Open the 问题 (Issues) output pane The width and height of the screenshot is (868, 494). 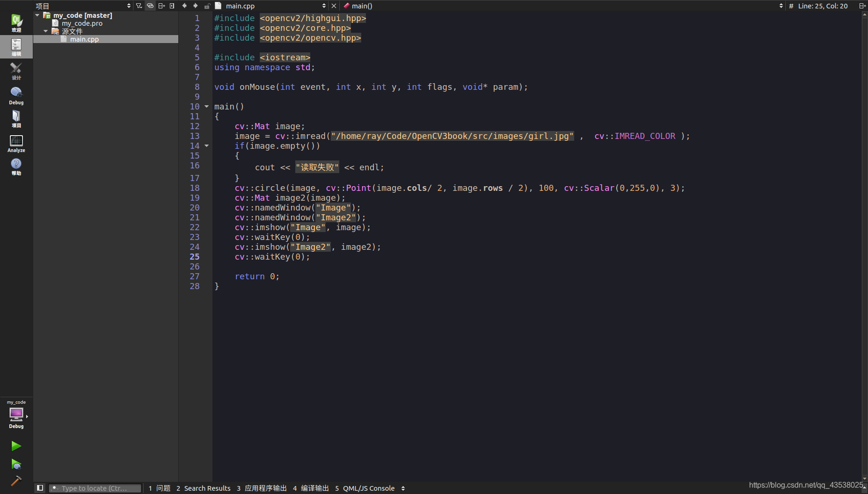click(160, 488)
